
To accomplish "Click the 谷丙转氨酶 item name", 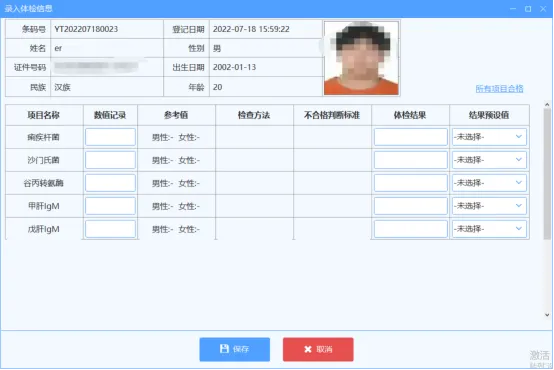I will [43, 183].
